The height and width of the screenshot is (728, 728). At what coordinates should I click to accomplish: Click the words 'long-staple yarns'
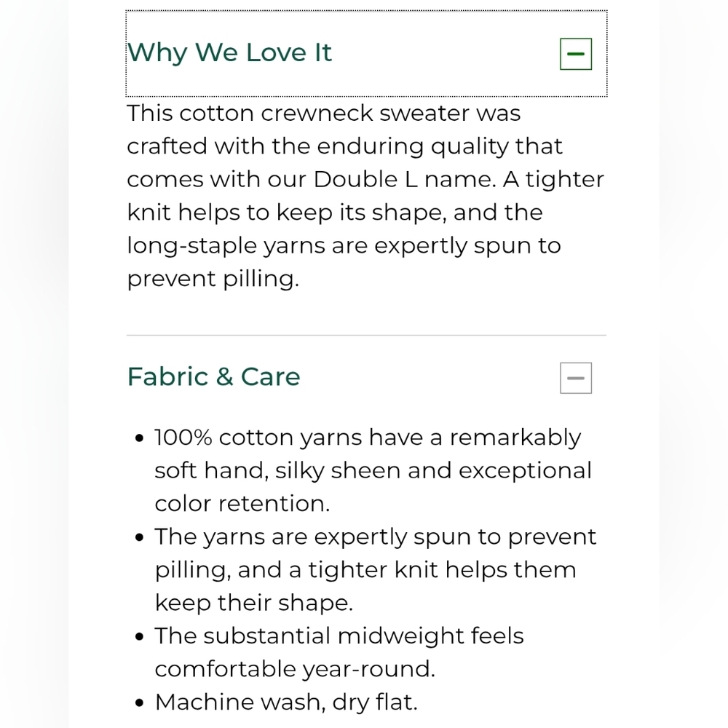(x=226, y=245)
